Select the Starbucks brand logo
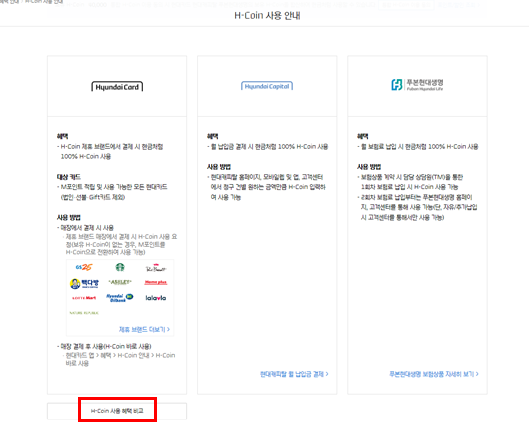This screenshot has width=529, height=425. click(x=120, y=267)
